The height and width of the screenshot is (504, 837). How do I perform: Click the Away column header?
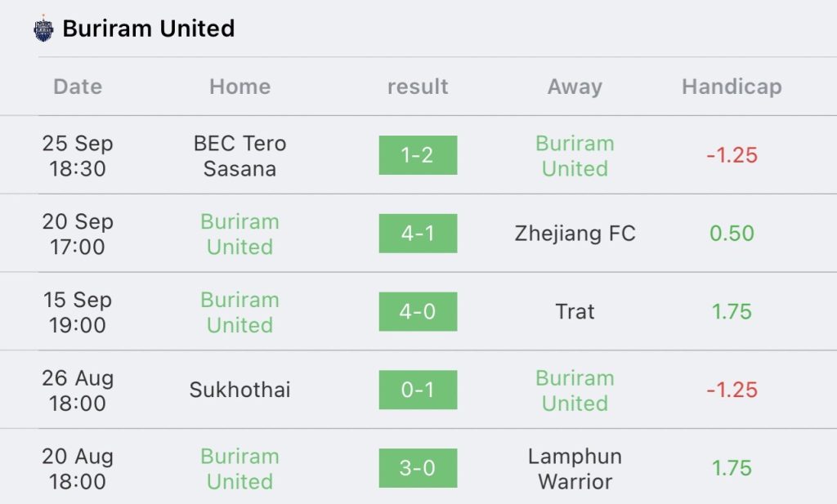[575, 87]
